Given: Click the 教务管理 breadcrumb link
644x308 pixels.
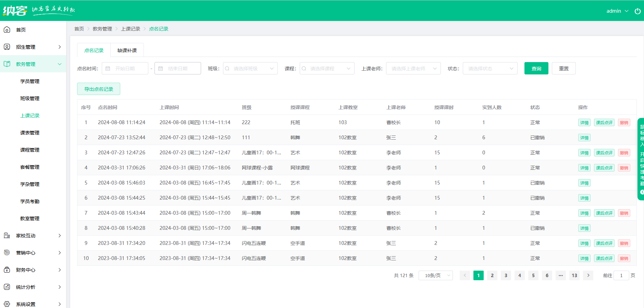Looking at the screenshot, I should (x=102, y=29).
